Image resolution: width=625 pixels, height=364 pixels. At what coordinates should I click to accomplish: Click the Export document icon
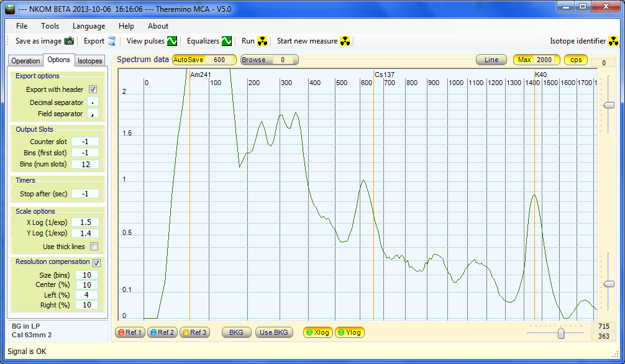click(x=112, y=40)
